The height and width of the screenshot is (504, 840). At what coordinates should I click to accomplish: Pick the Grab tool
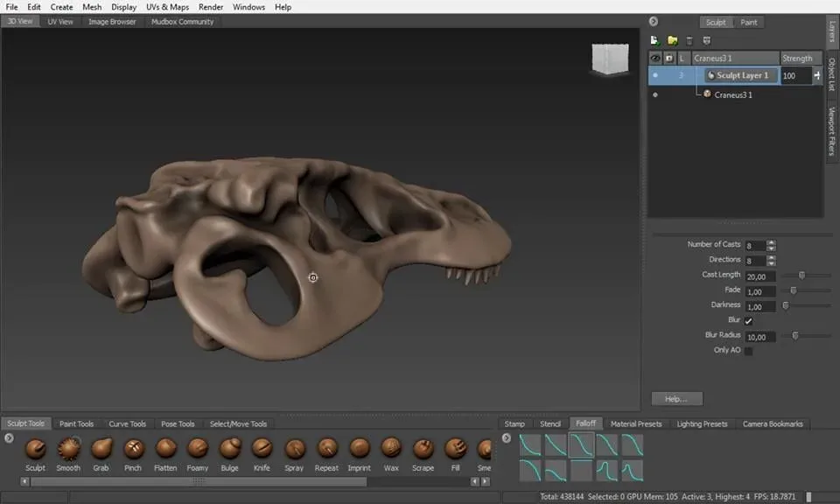click(x=101, y=448)
